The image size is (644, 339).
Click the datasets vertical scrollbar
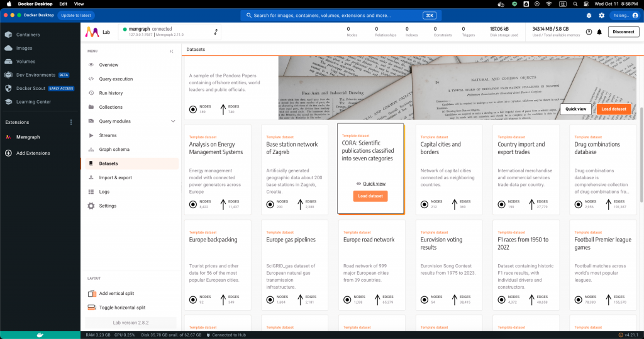pyautogui.click(x=641, y=155)
